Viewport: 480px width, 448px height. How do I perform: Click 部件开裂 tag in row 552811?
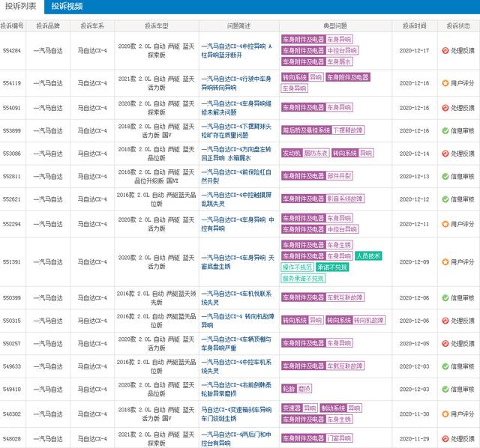(339, 176)
